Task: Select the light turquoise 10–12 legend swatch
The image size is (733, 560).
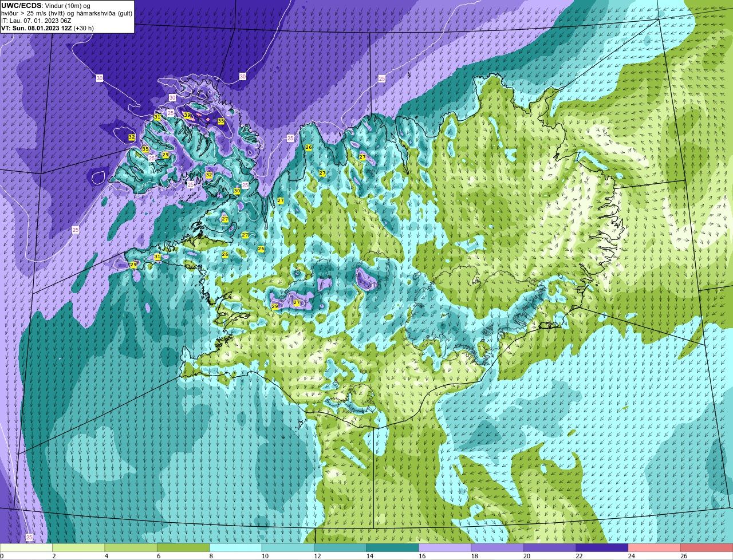Action: 288,547
